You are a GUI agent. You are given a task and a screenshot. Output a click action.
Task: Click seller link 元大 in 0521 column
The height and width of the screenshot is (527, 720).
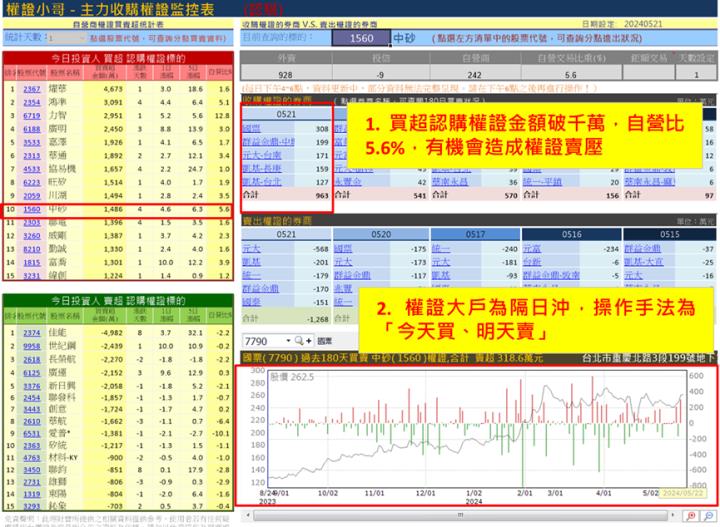tap(251, 248)
